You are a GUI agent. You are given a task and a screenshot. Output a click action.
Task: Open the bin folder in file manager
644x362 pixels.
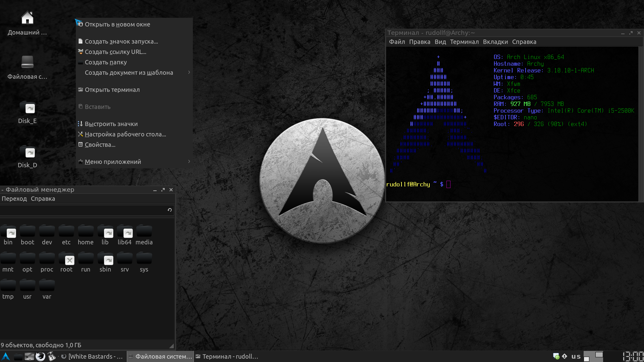coord(8,235)
